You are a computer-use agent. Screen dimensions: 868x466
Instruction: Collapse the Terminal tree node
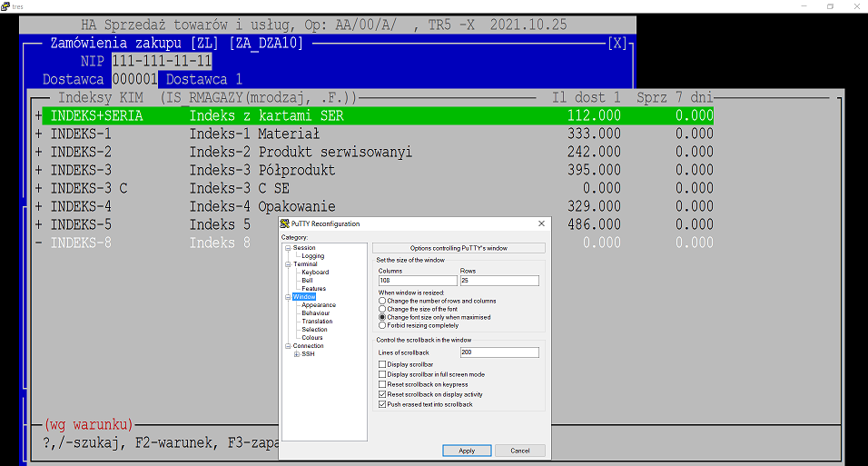pos(288,264)
